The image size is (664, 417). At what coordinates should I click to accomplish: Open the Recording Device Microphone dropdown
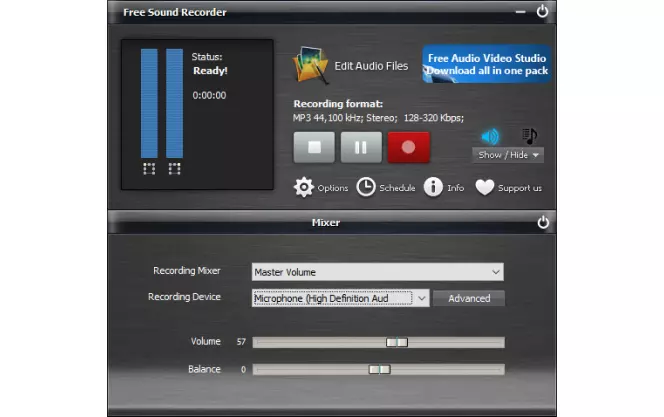(x=340, y=298)
